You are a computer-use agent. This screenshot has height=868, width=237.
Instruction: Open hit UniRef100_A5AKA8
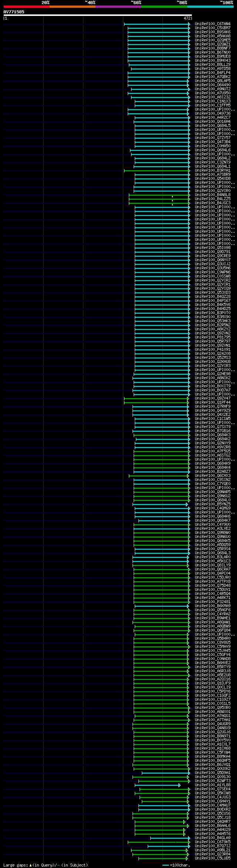pos(213,36)
